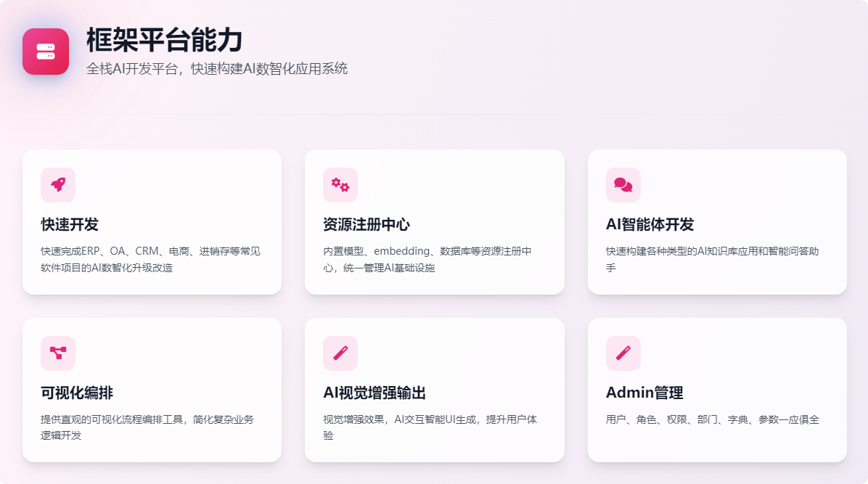Click the rocket icon for 快速开发
The width and height of the screenshot is (868, 484).
(58, 185)
